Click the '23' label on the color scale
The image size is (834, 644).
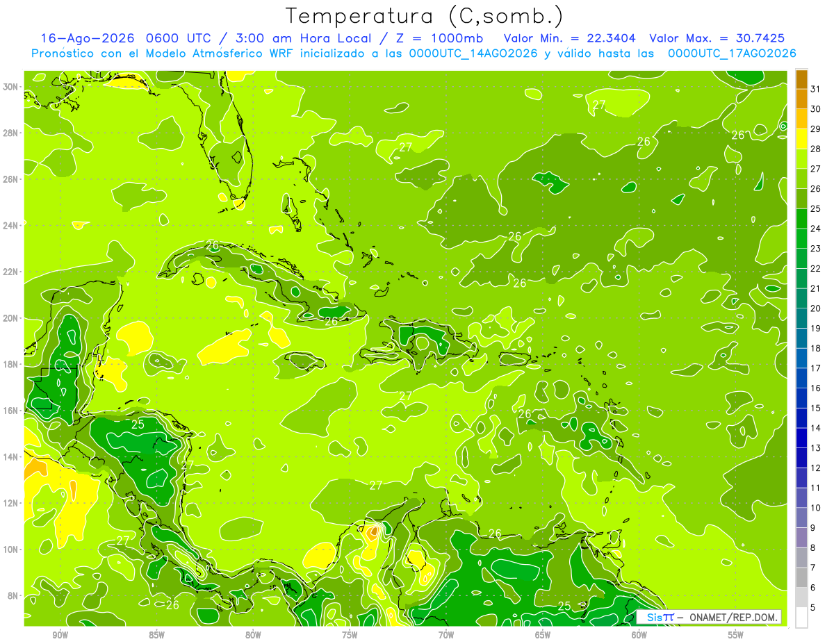(x=816, y=249)
